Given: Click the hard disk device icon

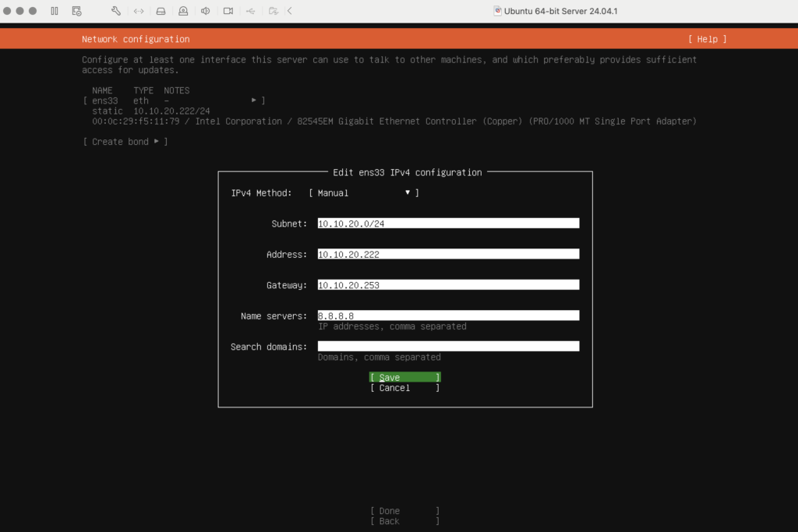Looking at the screenshot, I should click(x=161, y=11).
